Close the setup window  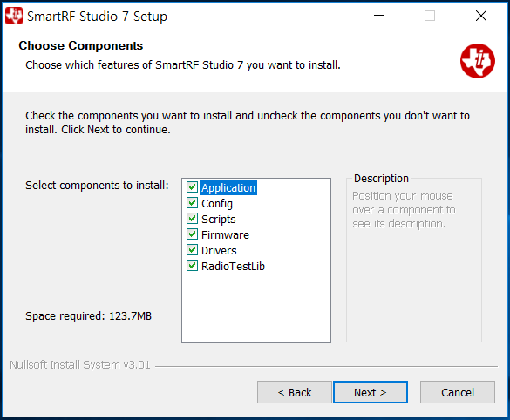pos(481,16)
